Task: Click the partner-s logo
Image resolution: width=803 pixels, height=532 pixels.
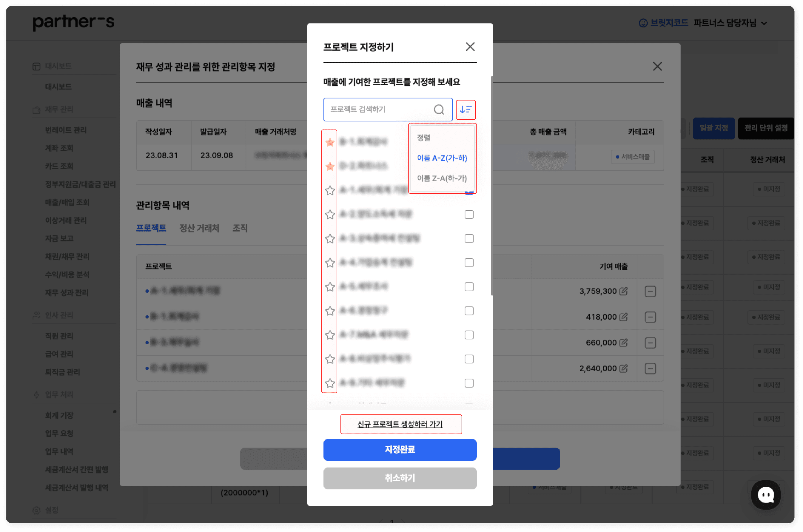Action: coord(74,22)
